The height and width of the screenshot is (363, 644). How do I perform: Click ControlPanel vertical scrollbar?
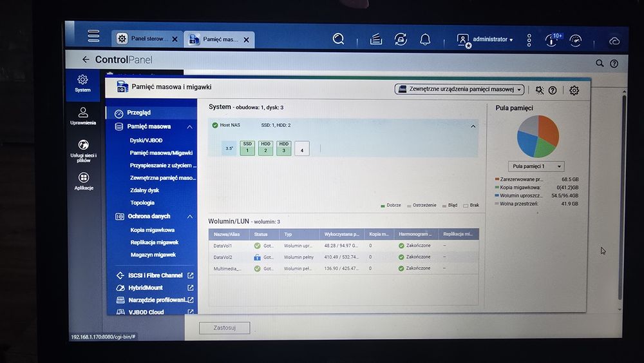pyautogui.click(x=623, y=197)
